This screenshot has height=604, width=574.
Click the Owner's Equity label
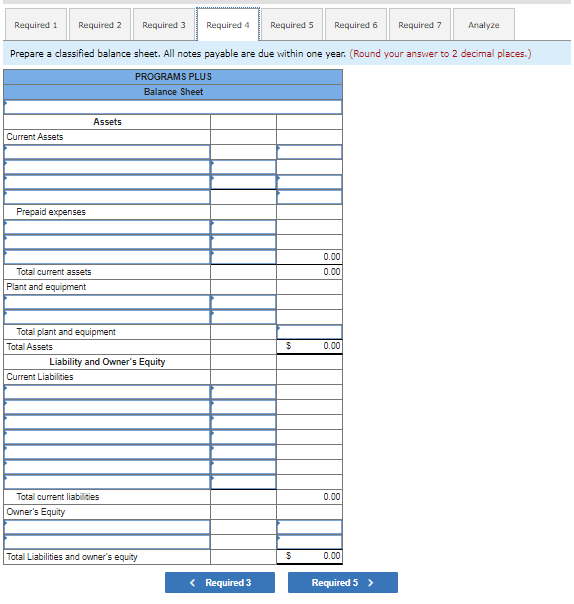coord(36,512)
